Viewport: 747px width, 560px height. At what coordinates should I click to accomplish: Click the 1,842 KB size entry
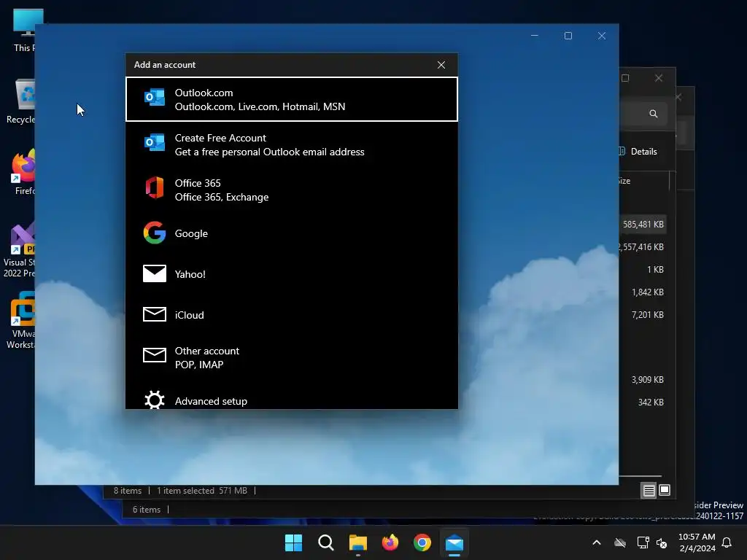pos(648,292)
